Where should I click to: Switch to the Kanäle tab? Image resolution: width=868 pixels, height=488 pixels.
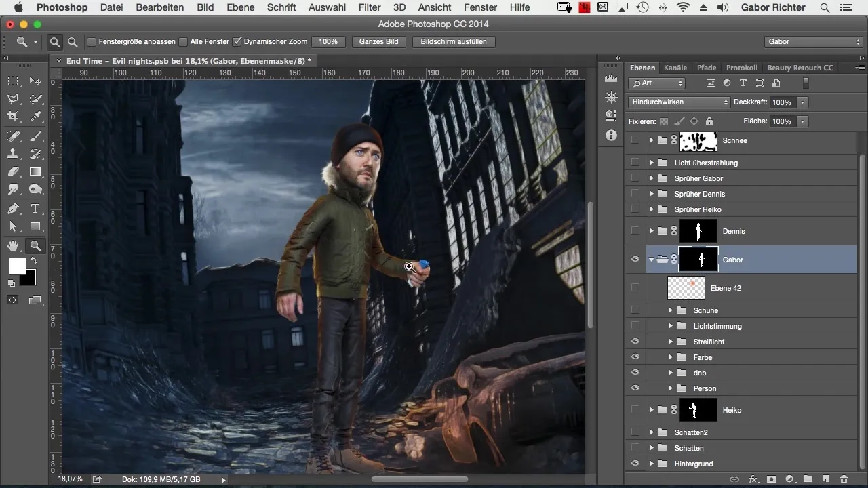pos(675,68)
